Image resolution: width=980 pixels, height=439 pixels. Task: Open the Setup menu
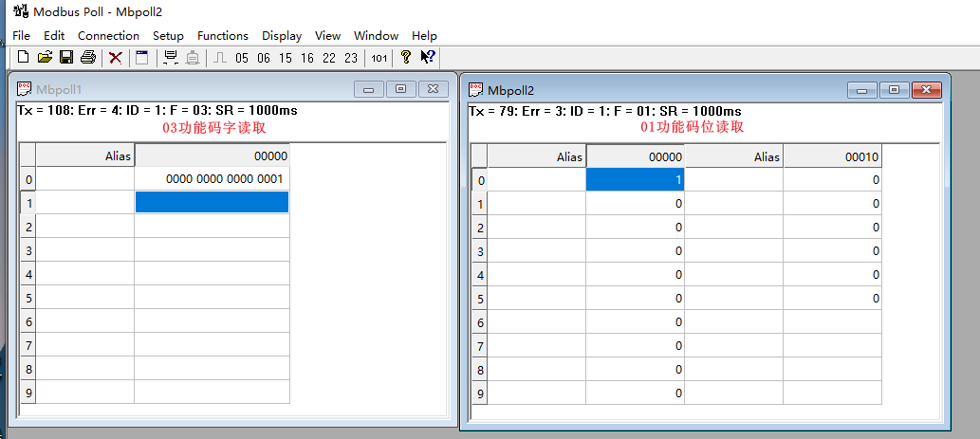pyautogui.click(x=168, y=36)
